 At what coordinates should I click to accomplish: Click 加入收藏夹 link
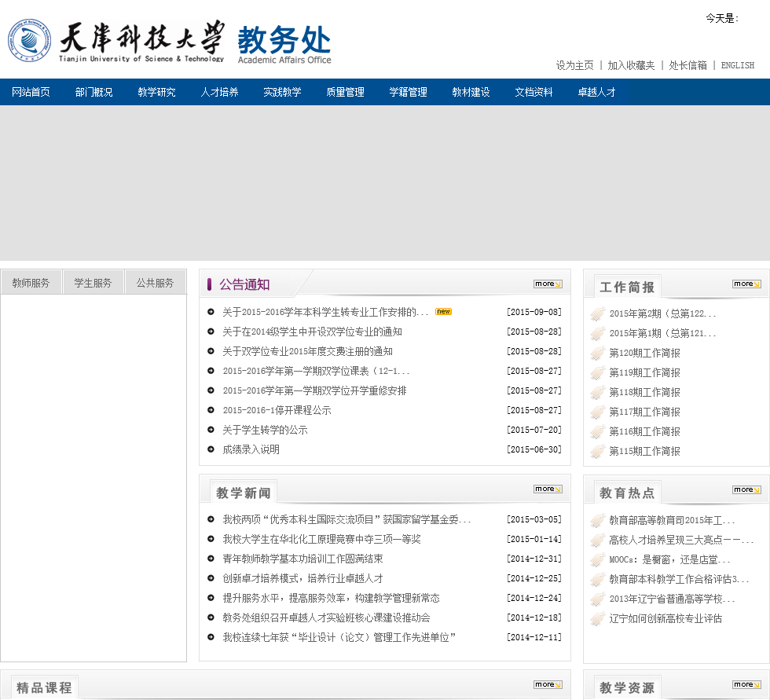[x=631, y=65]
